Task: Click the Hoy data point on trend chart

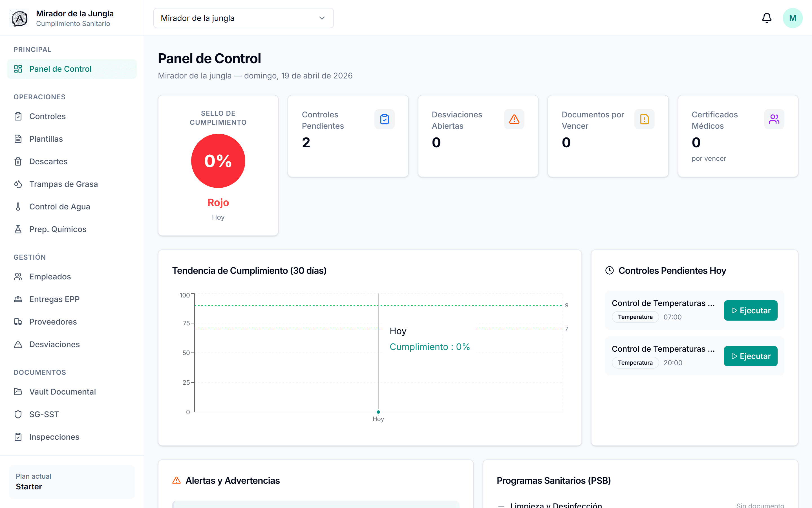Action: pyautogui.click(x=378, y=412)
